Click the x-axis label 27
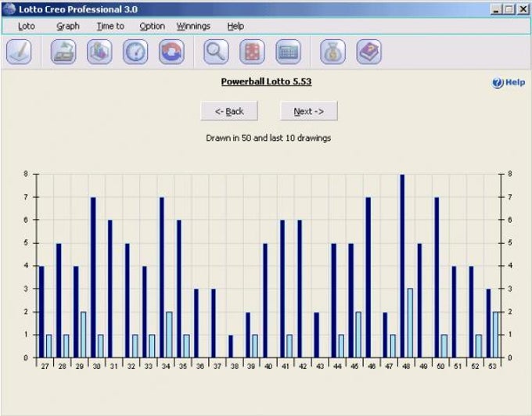Viewport: 532px width, 416px height. point(45,367)
